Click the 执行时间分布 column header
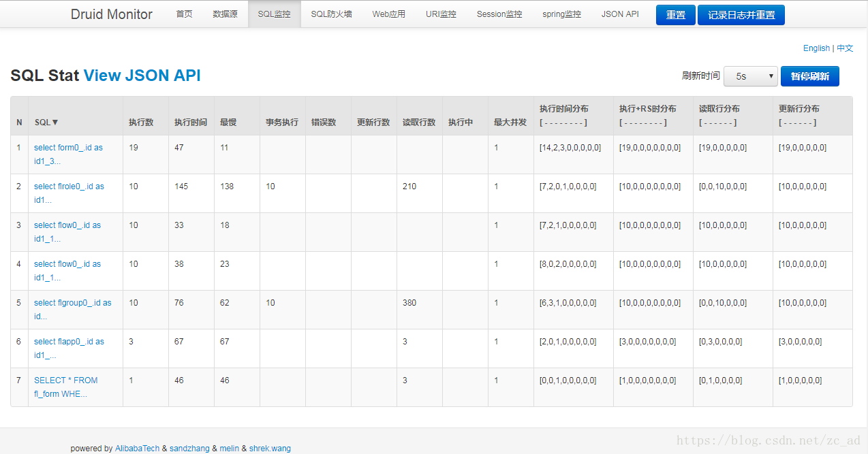This screenshot has width=868, height=454. 564,109
